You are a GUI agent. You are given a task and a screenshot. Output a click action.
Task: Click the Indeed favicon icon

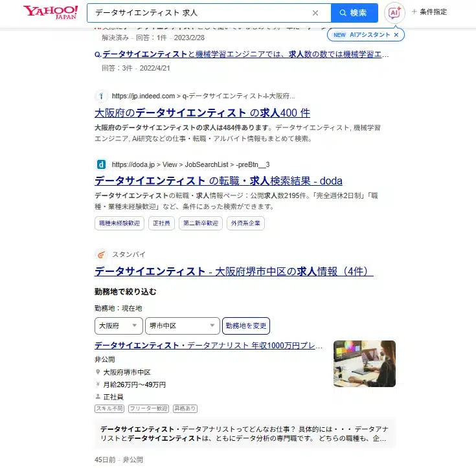pos(101,96)
